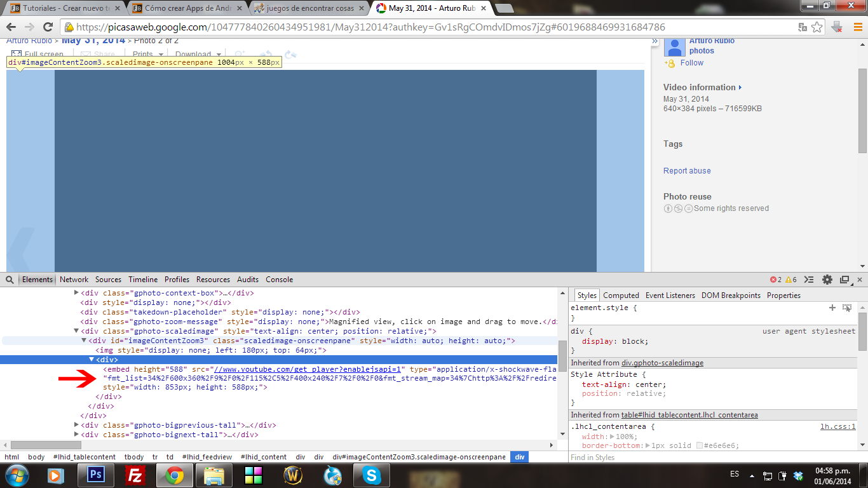Click Arturo Rubio's profile avatar
Screen dimensions: 868x488
coord(674,46)
